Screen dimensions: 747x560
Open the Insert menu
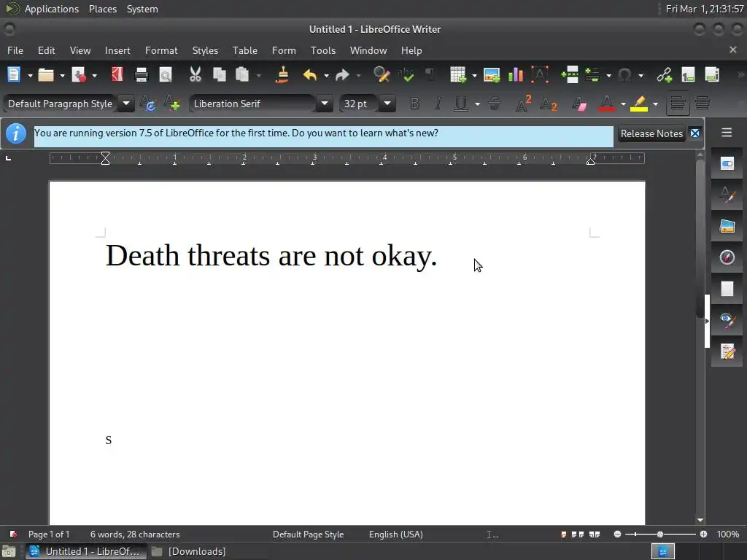coord(117,50)
